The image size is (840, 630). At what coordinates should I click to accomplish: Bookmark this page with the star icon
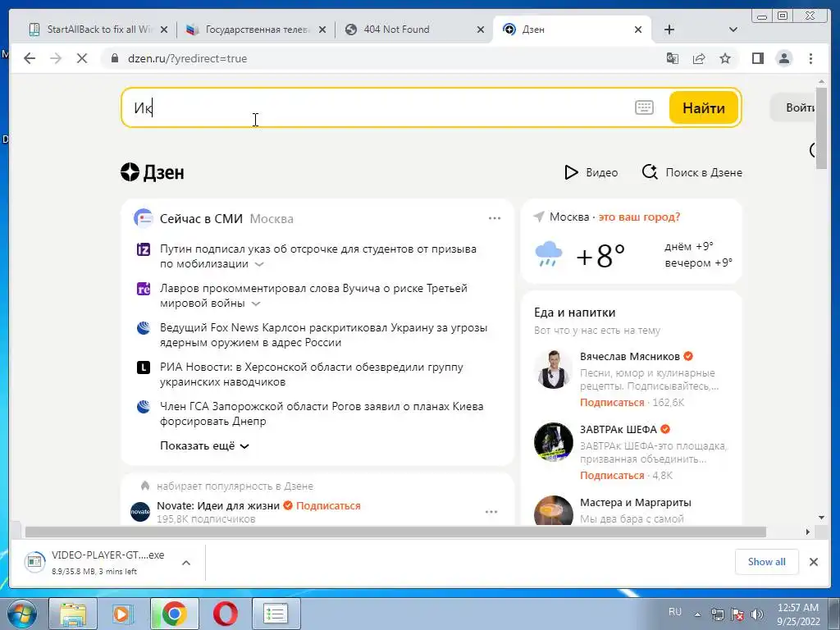pyautogui.click(x=725, y=58)
